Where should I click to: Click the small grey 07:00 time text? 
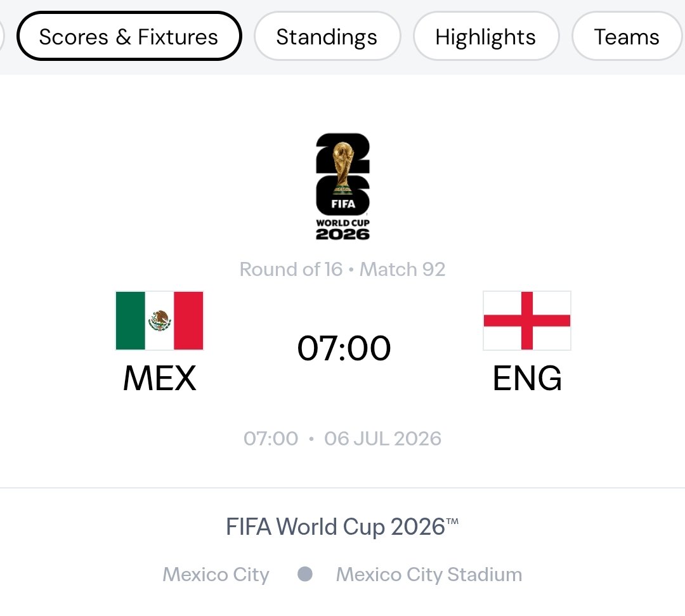click(x=271, y=438)
